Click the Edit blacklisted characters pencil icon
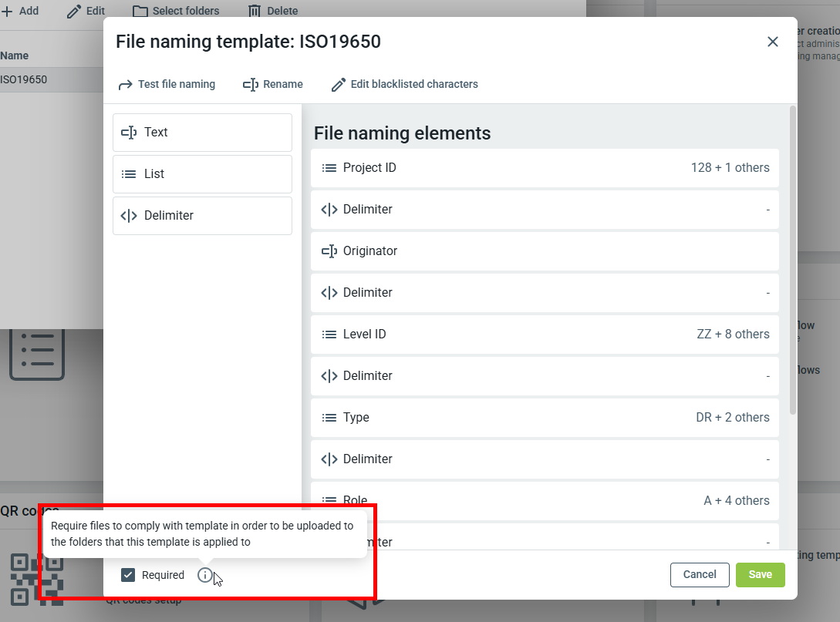This screenshot has width=840, height=622. click(338, 85)
